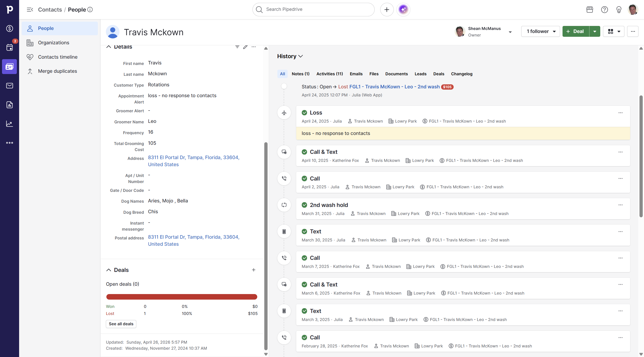Click the pencil edit icon in Details
The image size is (644, 357).
[245, 47]
